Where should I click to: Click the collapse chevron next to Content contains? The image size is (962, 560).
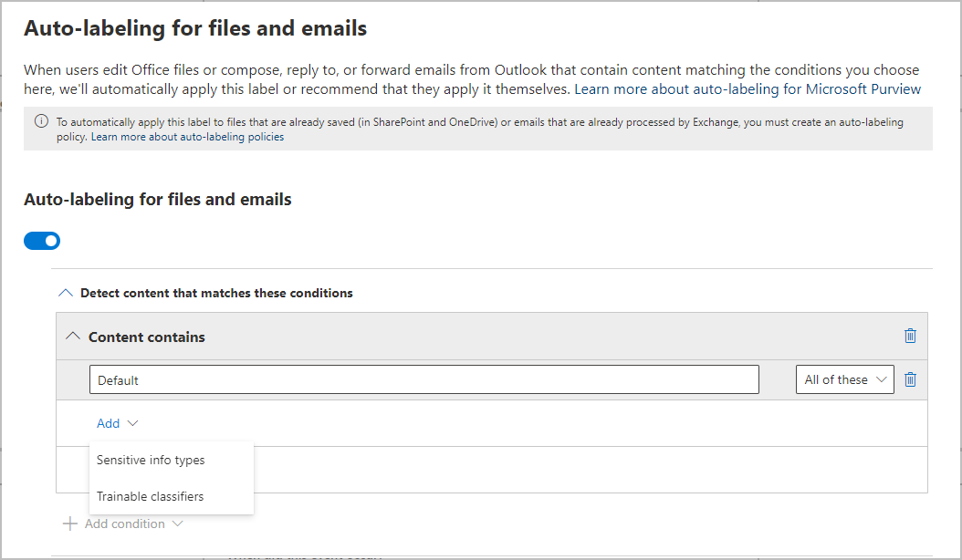72,336
